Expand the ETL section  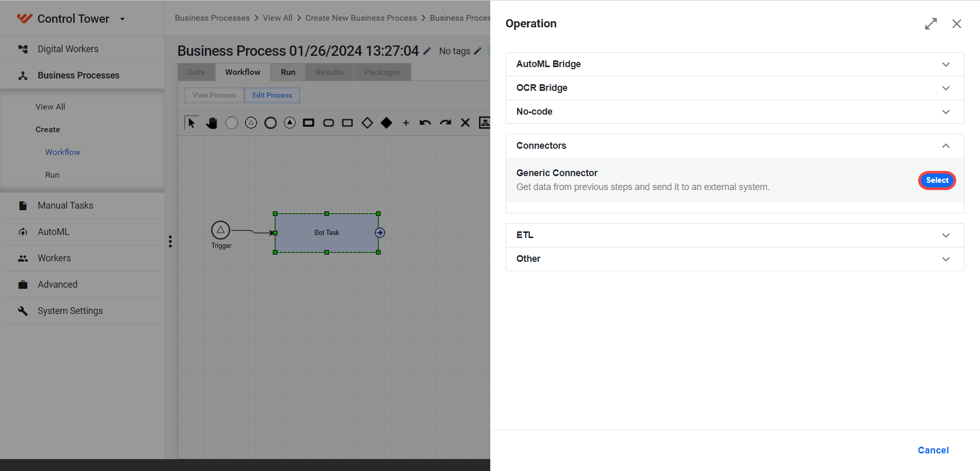tap(735, 235)
